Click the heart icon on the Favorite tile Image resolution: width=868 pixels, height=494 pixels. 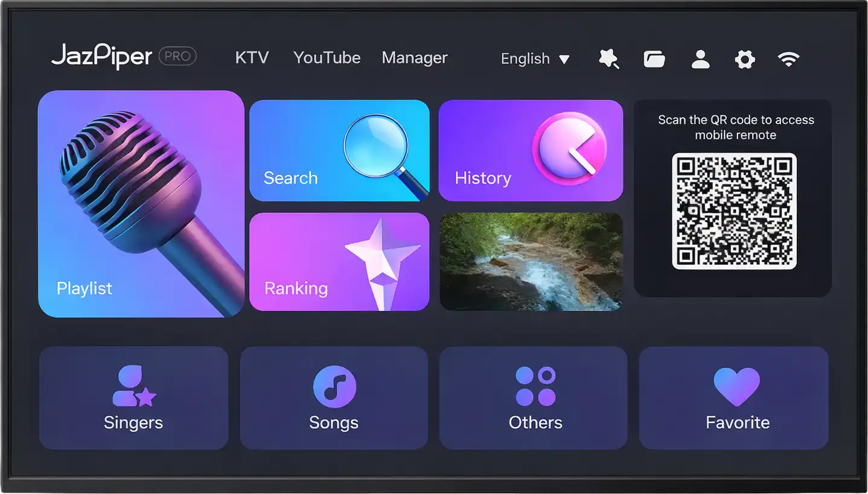(737, 386)
